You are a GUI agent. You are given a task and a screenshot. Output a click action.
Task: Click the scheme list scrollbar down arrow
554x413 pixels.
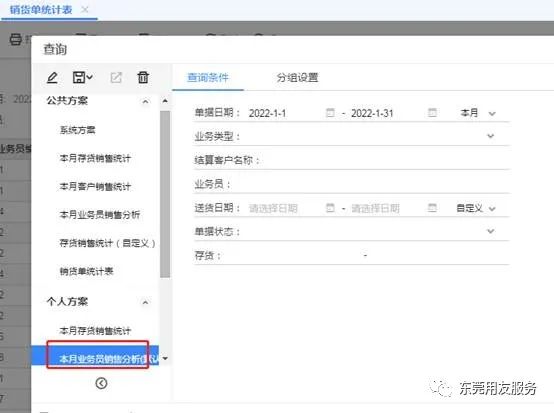pos(165,358)
